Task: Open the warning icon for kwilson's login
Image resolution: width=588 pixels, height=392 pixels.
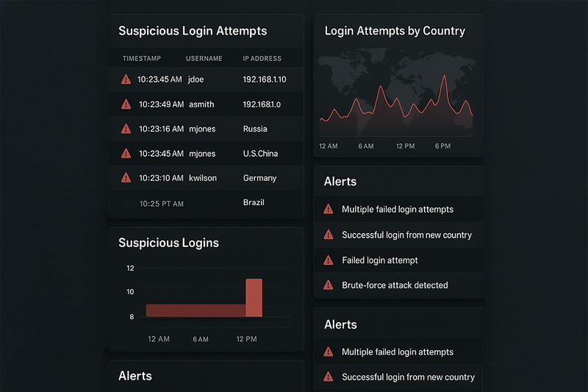Action: (126, 178)
